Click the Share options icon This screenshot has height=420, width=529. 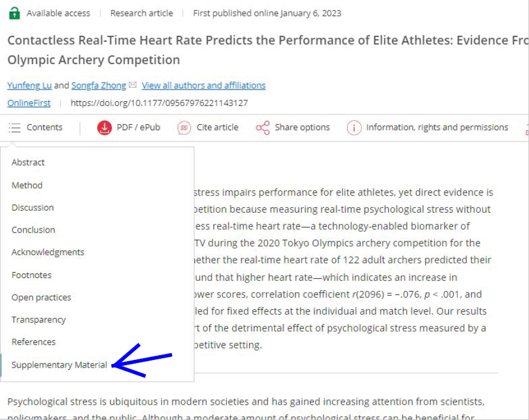point(263,127)
